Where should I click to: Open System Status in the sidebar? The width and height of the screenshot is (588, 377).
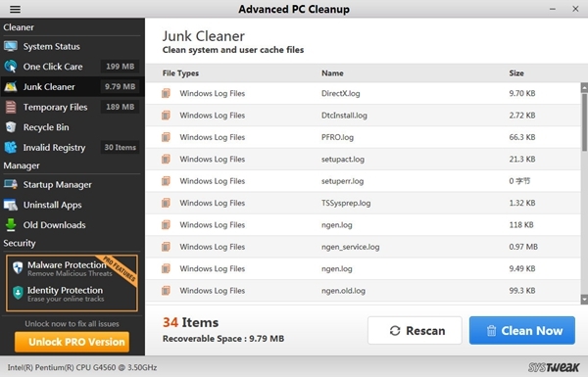tap(73, 46)
